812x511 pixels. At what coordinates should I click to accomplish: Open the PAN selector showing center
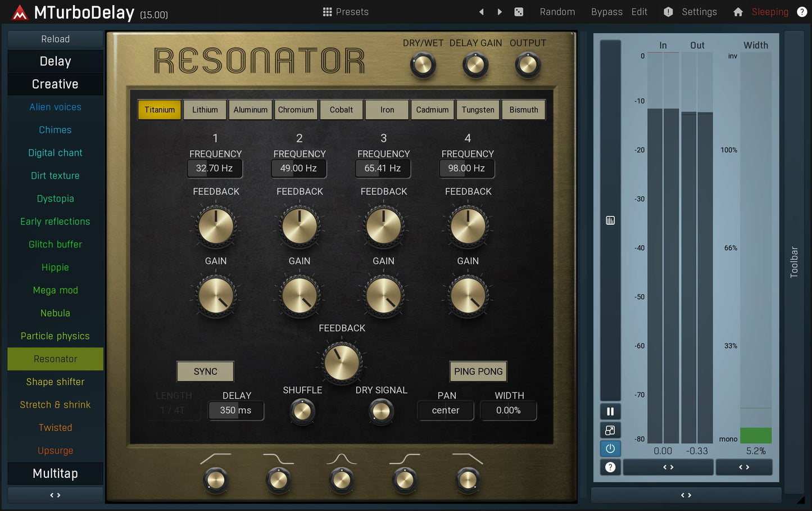(446, 410)
